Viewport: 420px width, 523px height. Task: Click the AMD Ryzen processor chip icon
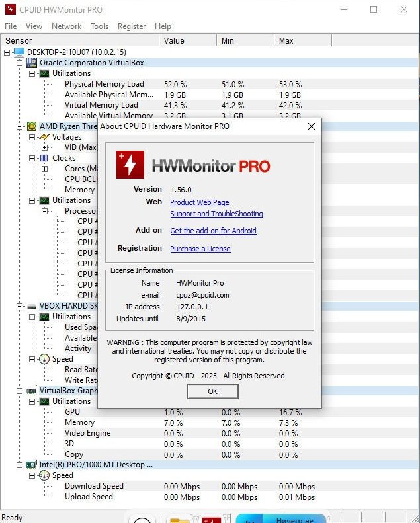point(32,126)
